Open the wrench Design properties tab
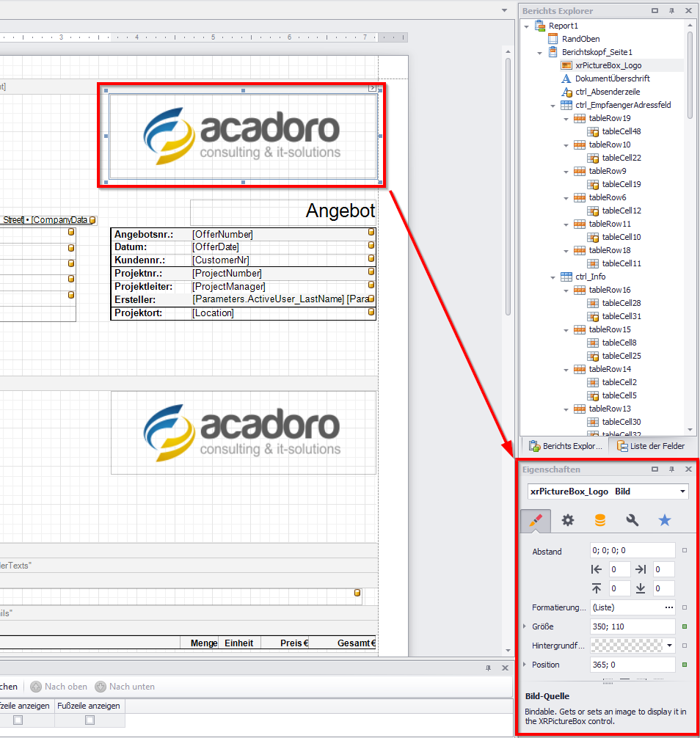700x738 pixels. (x=632, y=520)
